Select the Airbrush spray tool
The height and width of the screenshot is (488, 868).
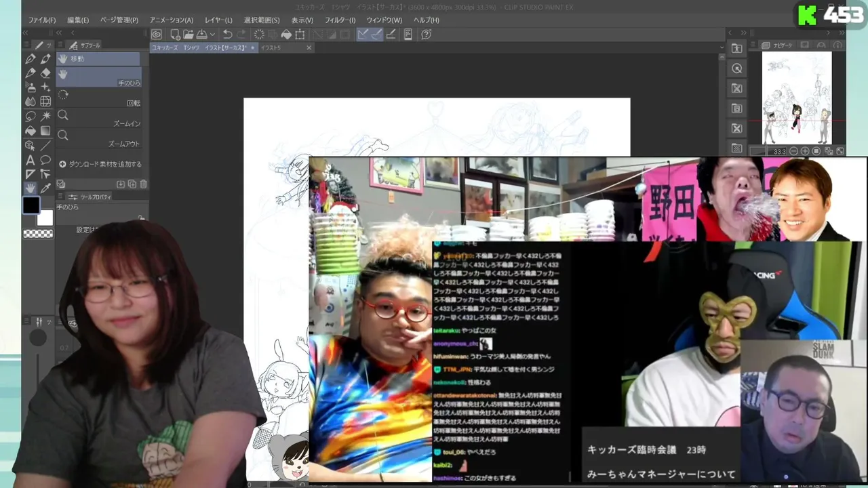click(x=31, y=87)
